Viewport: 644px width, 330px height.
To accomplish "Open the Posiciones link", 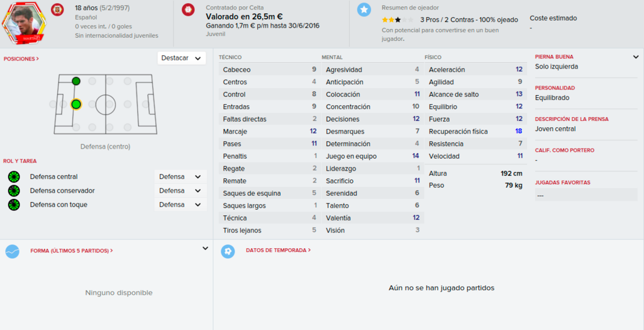I will click(x=21, y=59).
